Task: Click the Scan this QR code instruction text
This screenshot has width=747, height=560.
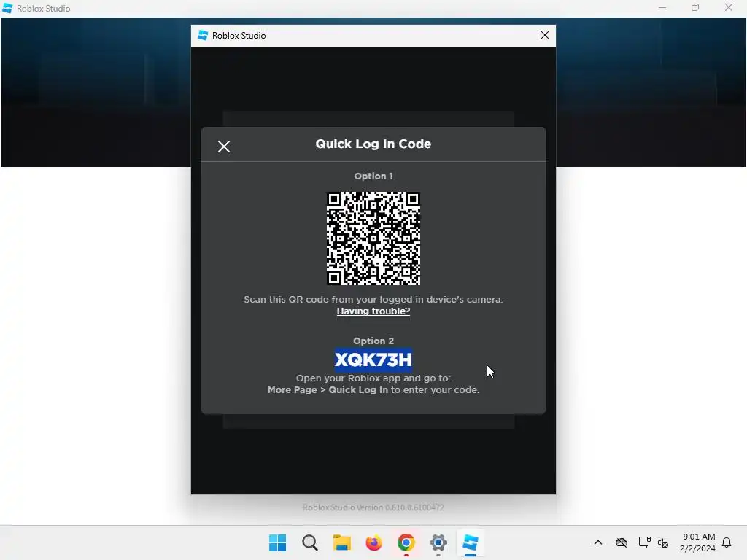Action: [x=373, y=300]
